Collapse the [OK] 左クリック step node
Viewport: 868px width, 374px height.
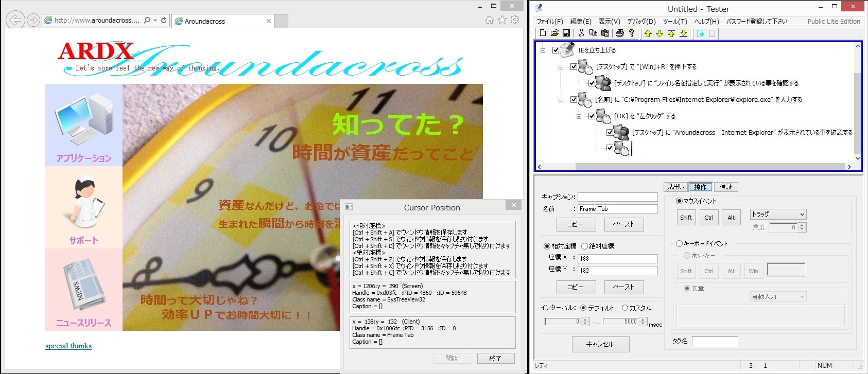tap(579, 116)
